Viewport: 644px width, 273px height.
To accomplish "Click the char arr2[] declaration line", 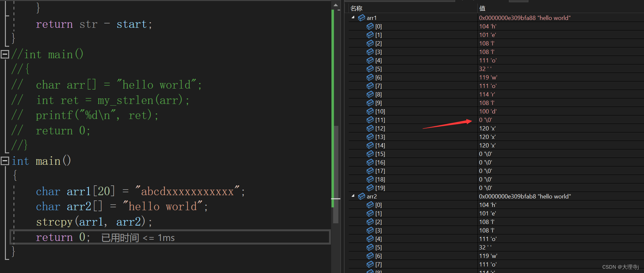I will tap(122, 206).
